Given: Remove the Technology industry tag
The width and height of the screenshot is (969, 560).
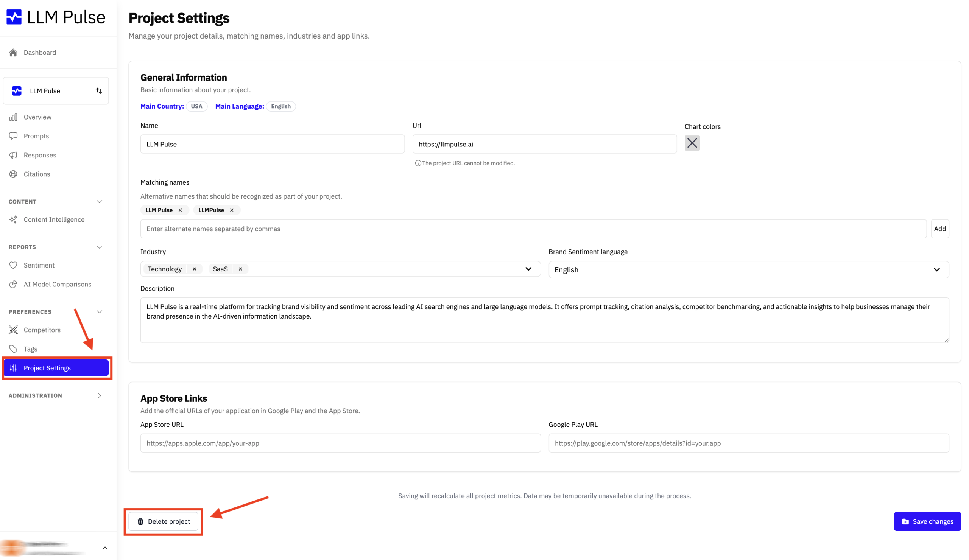Looking at the screenshot, I should click(195, 269).
